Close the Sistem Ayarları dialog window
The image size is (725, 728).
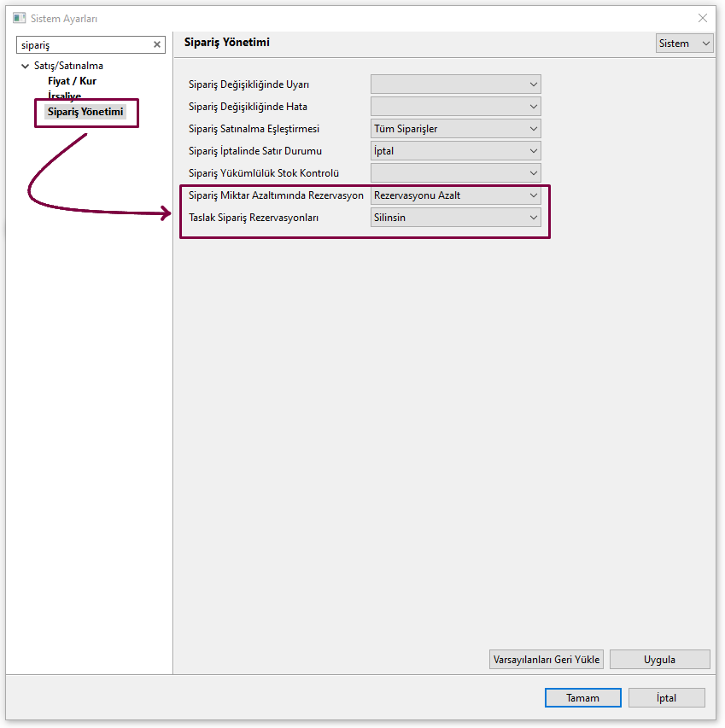[x=702, y=18]
